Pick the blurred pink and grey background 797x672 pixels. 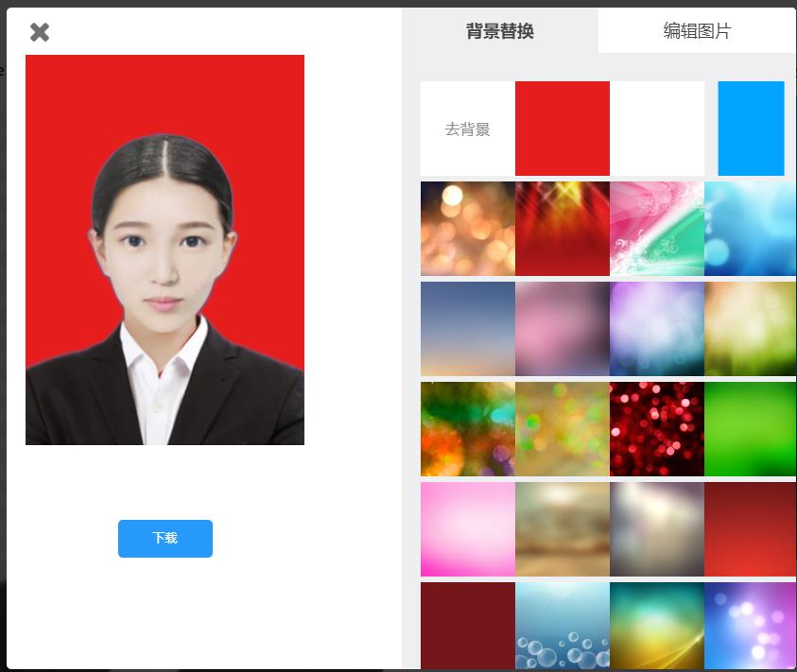(563, 329)
